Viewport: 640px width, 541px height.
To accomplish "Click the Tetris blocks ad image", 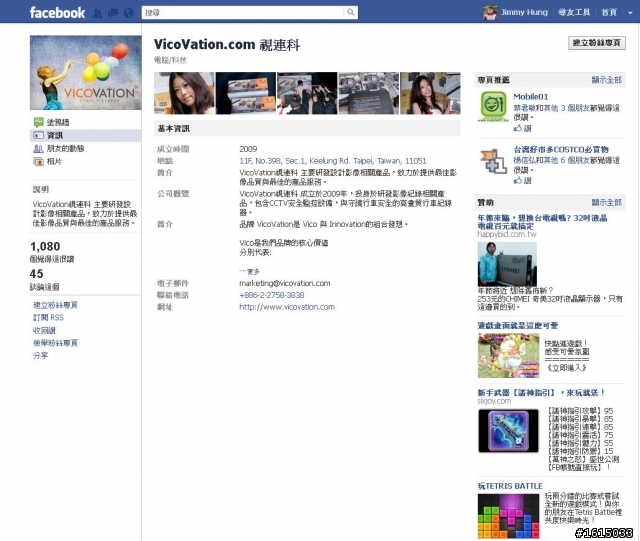I will coord(509,516).
